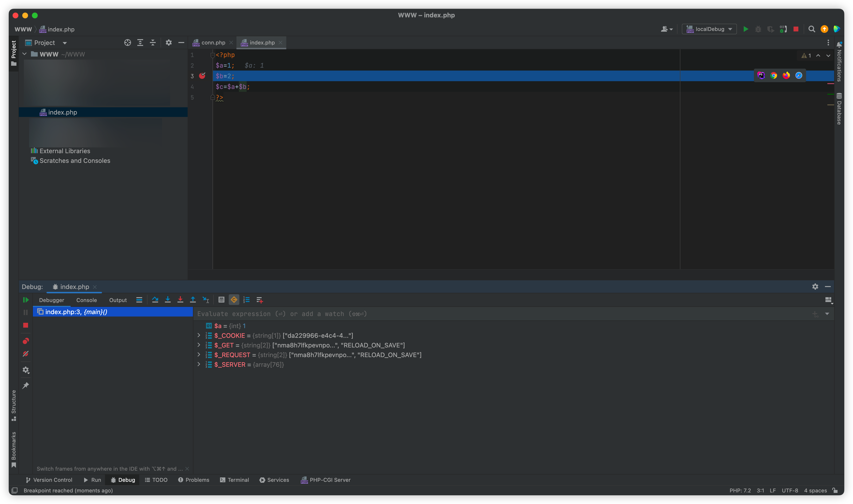Hide the Project panel with the minus icon

click(x=181, y=43)
